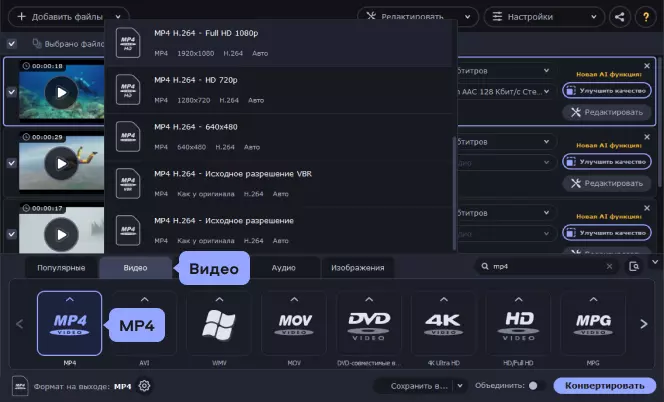Open the Save to folder dropdown arrow

(460, 386)
